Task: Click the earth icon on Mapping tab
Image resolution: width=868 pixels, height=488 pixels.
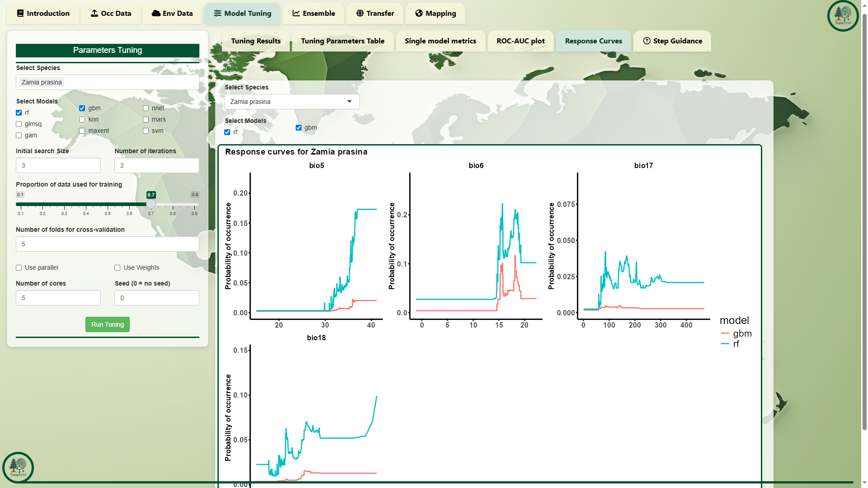Action: (419, 13)
